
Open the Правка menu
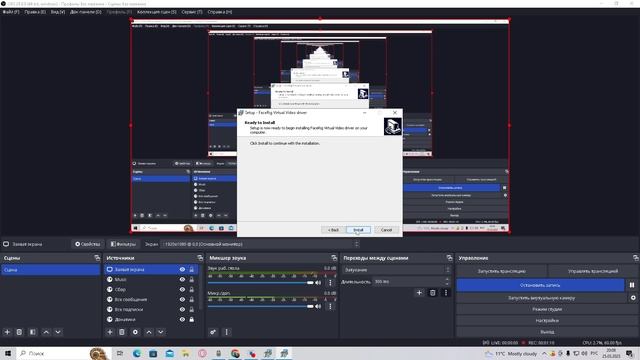click(35, 12)
